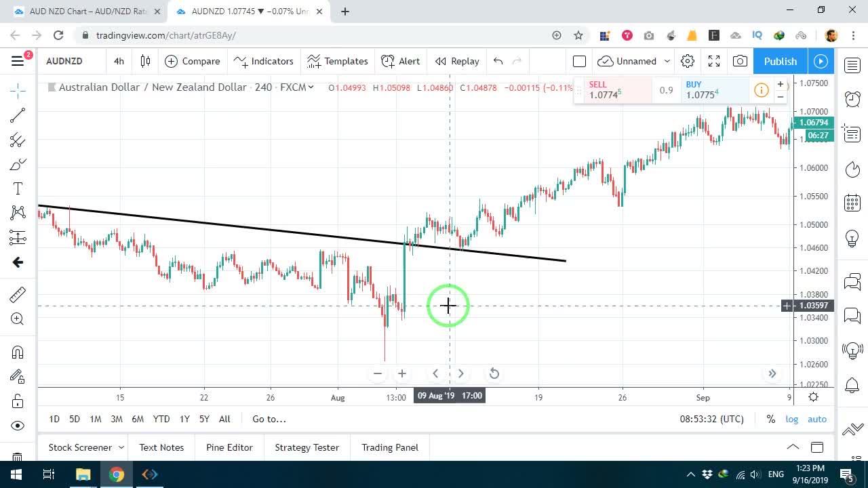This screenshot has height=488, width=868.
Task: Open the 4h timeframe selector
Action: pyautogui.click(x=119, y=61)
